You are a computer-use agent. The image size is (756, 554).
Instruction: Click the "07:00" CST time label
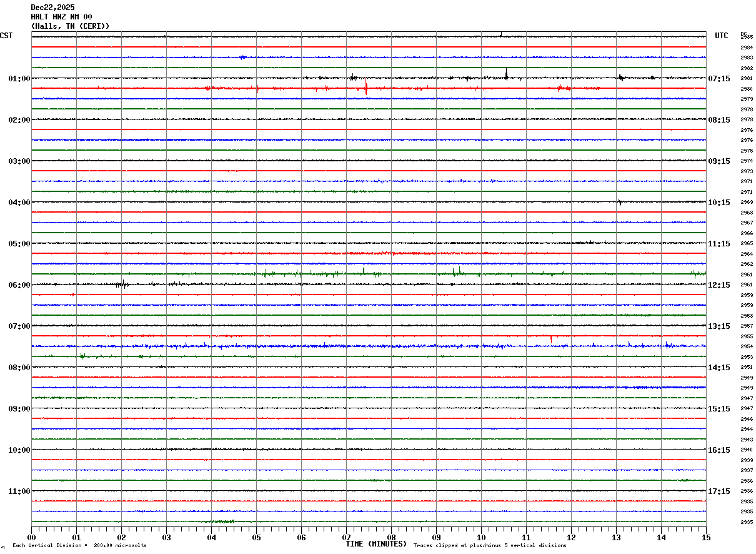tap(19, 326)
